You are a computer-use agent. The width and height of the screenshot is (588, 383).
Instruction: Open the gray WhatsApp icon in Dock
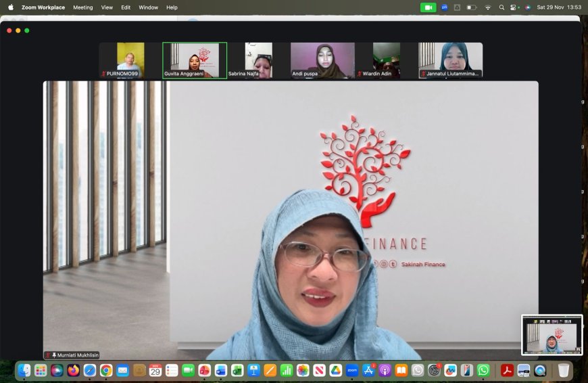point(418,371)
